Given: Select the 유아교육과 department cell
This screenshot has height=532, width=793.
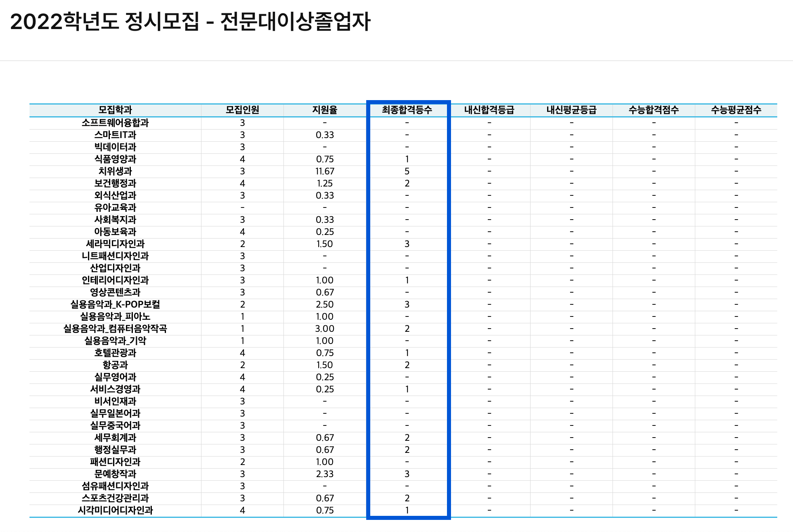Looking at the screenshot, I should (x=115, y=207).
